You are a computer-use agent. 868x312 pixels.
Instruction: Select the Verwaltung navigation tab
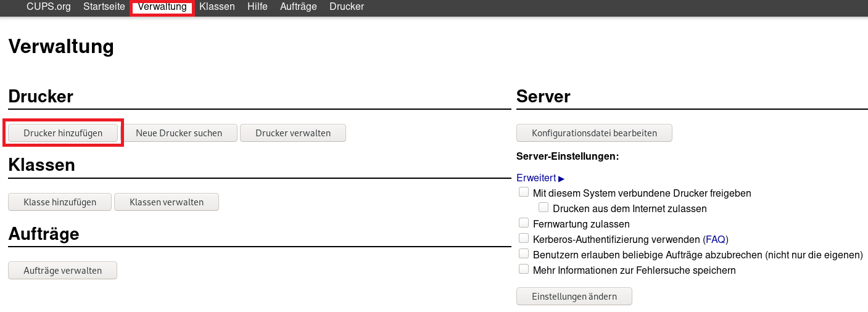point(162,7)
